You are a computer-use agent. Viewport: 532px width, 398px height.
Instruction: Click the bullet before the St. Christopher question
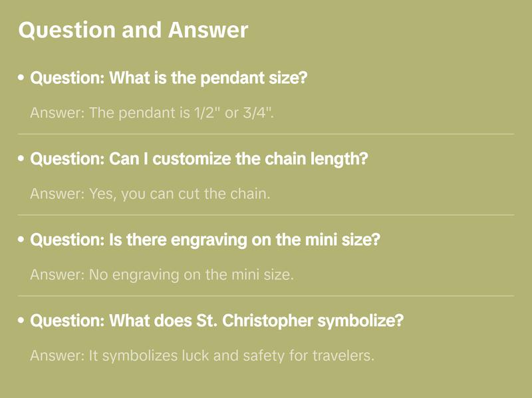pyautogui.click(x=21, y=321)
